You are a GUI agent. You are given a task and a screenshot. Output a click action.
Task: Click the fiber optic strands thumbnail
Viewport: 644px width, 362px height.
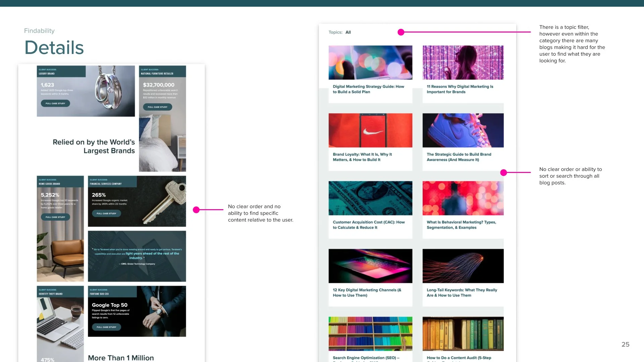(463, 266)
